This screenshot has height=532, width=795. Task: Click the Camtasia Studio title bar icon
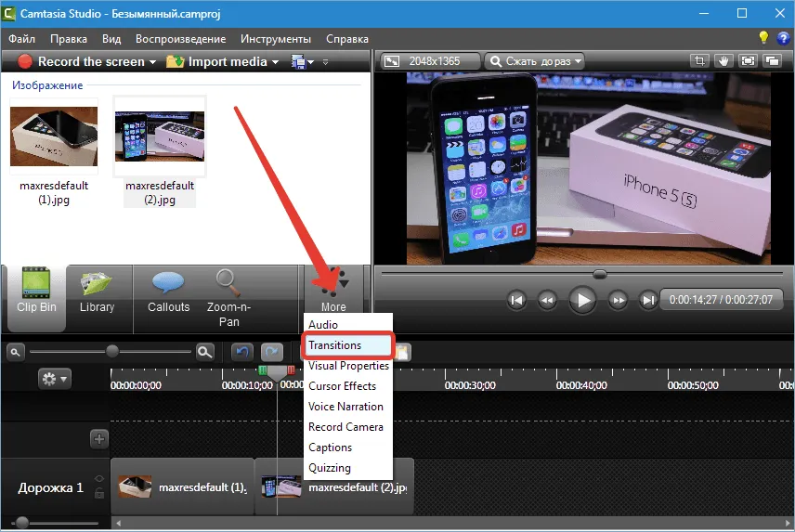[8, 13]
